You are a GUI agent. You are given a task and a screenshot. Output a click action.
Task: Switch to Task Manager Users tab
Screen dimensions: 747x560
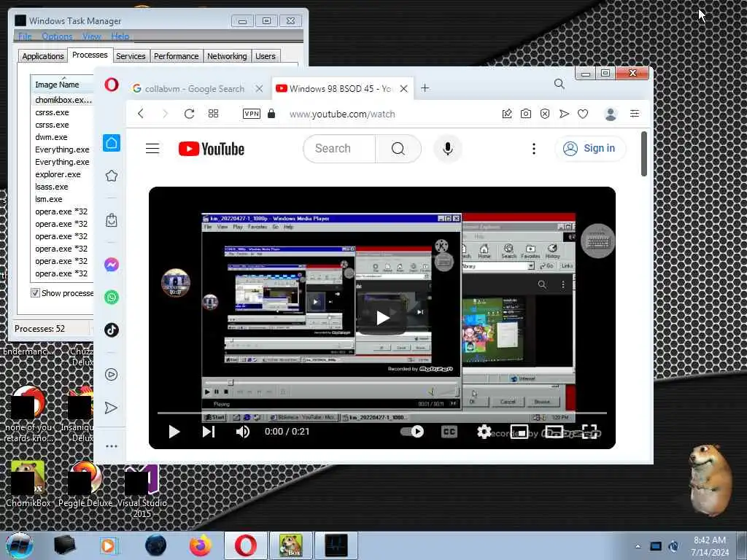266,56
